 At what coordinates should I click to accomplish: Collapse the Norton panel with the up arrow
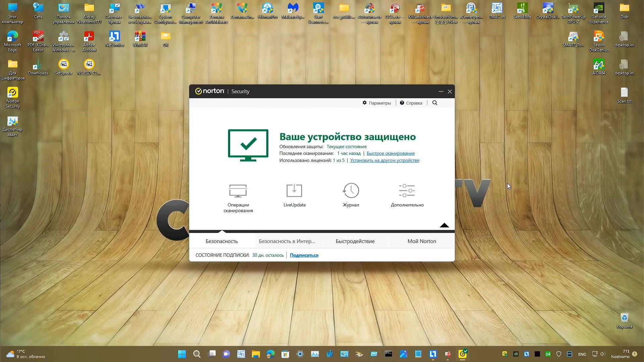click(444, 225)
